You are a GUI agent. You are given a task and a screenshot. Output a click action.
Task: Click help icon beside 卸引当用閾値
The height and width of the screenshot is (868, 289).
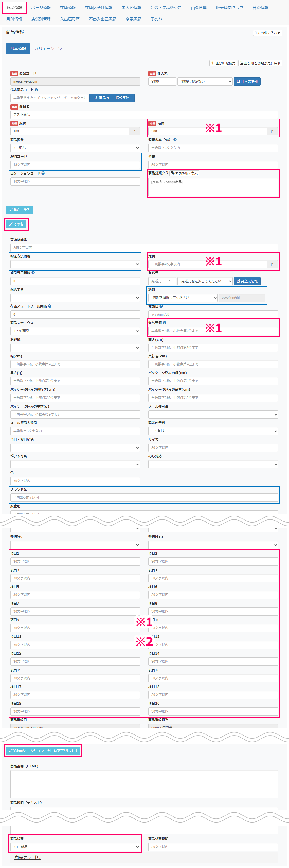(x=33, y=273)
